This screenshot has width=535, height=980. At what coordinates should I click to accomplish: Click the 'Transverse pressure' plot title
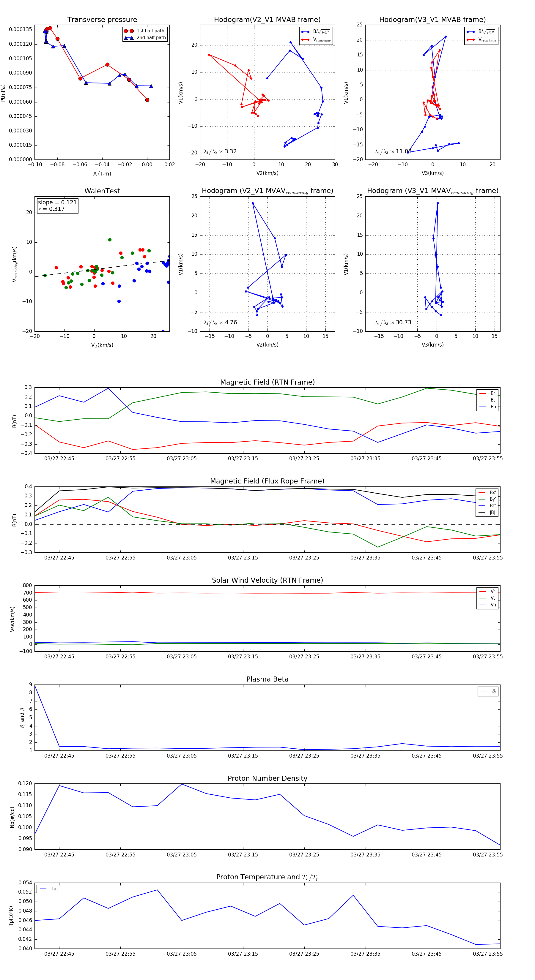coord(102,20)
